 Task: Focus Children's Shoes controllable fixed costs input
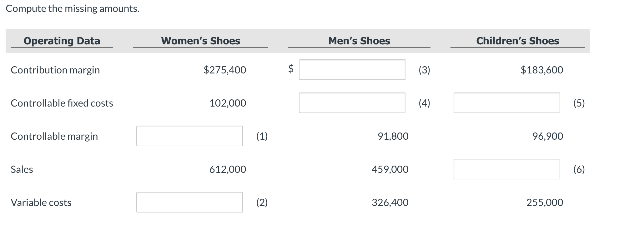[507, 103]
